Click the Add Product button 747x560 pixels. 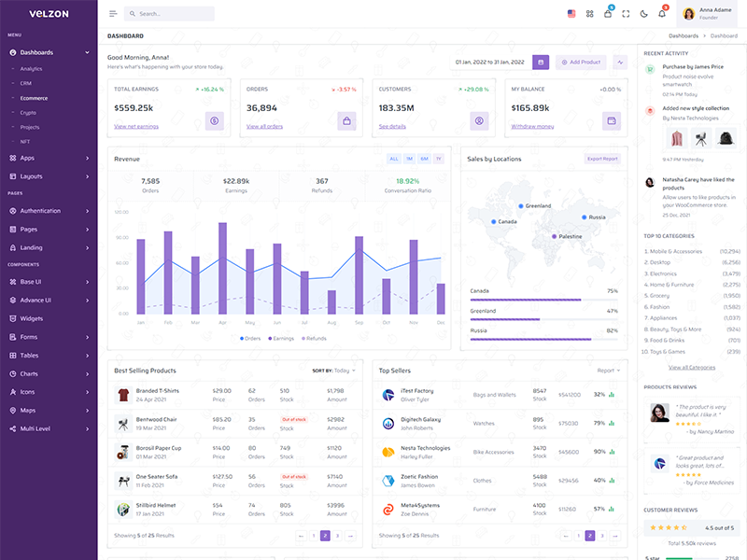point(581,62)
